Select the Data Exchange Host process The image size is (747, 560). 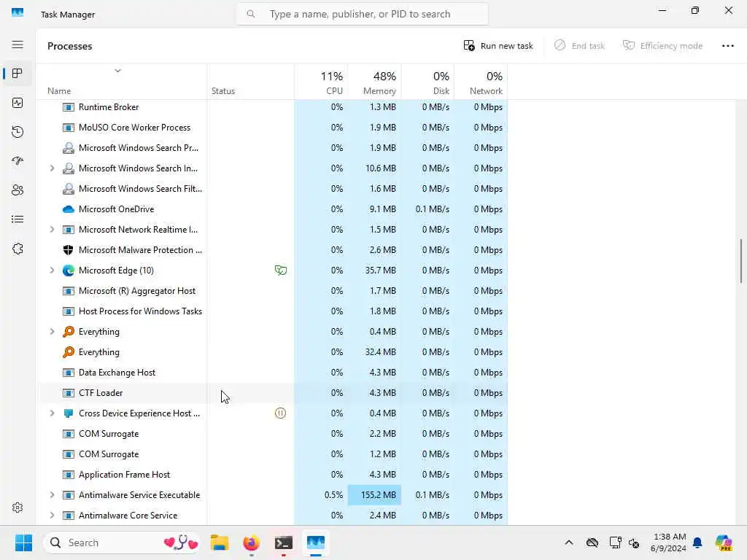coord(273,373)
